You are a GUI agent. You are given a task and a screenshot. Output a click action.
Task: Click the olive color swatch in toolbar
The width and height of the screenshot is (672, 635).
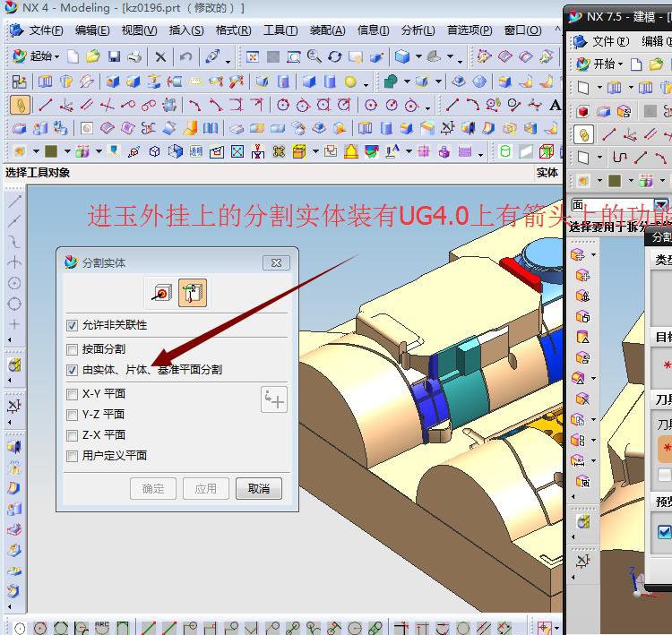pos(51,151)
